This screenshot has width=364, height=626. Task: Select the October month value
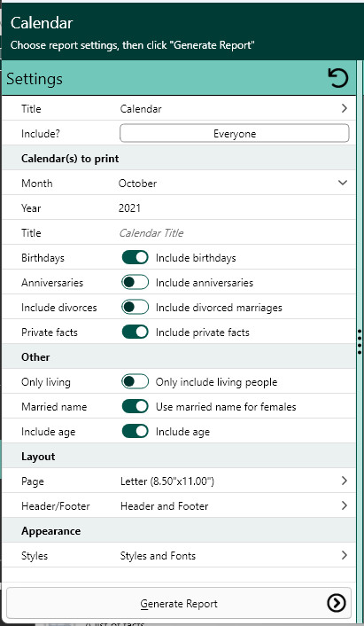tap(137, 184)
